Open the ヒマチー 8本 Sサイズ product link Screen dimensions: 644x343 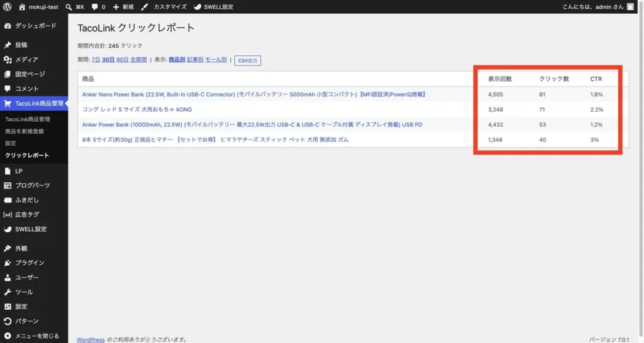click(x=215, y=139)
